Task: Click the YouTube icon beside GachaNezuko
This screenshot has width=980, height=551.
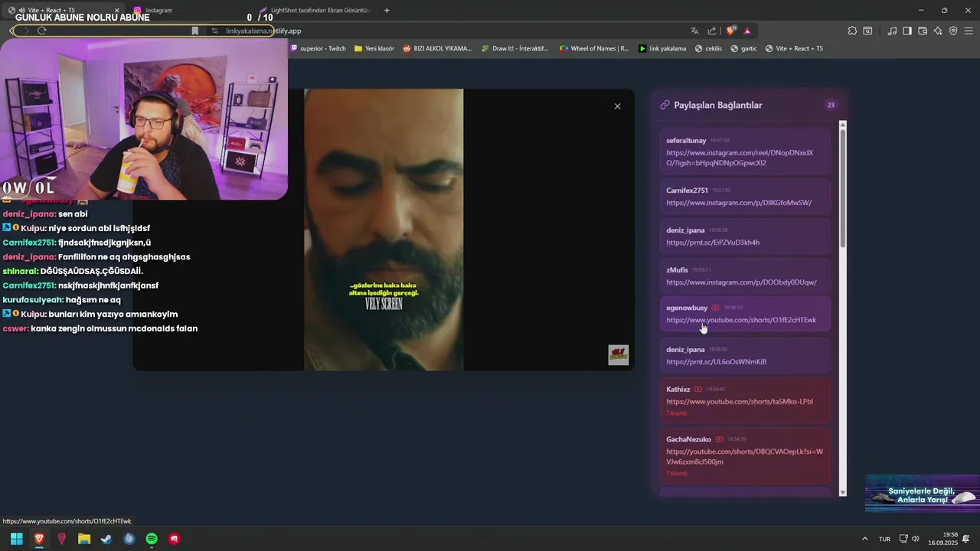Action: click(719, 439)
